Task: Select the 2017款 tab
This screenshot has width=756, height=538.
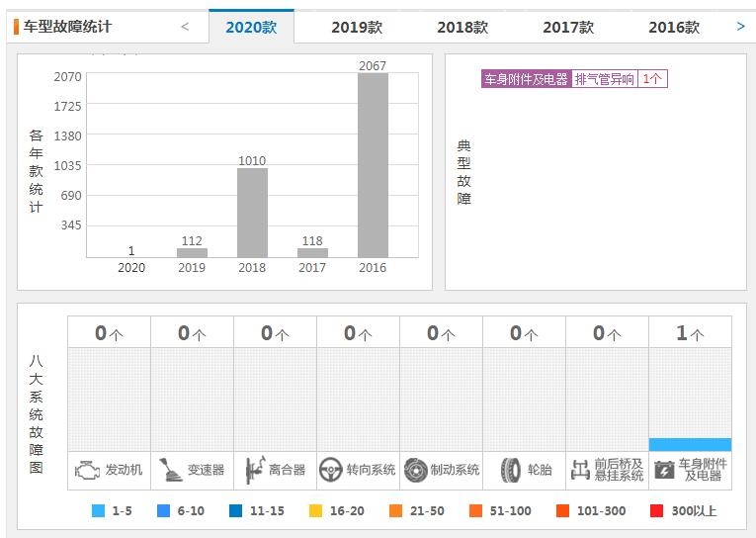Action: [568, 27]
